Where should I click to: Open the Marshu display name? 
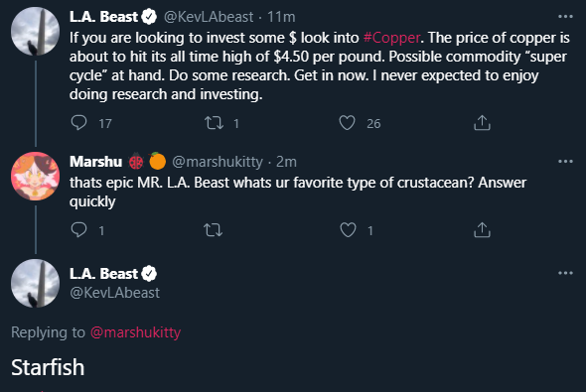pos(95,162)
